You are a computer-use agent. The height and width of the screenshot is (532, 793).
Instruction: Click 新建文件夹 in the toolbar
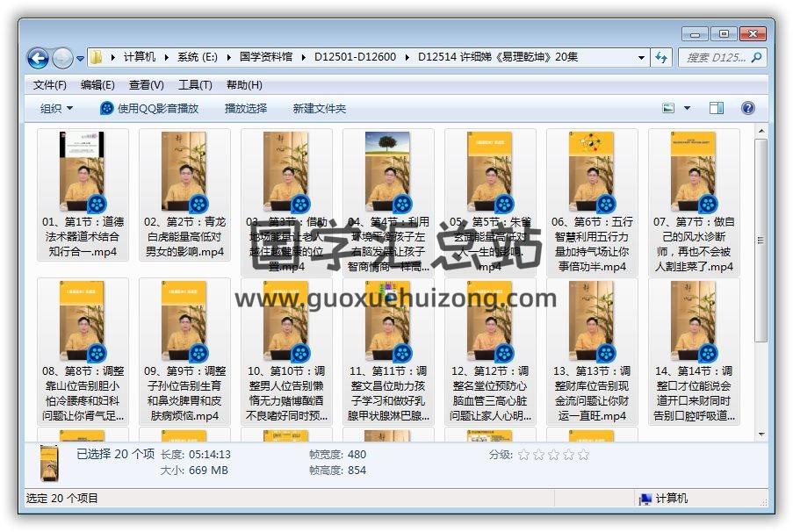[319, 108]
